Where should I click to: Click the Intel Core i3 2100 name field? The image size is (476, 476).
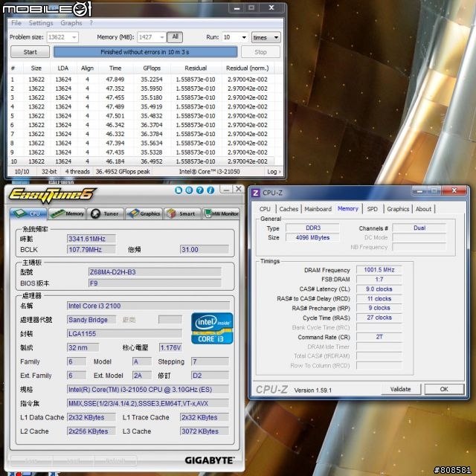click(x=148, y=306)
